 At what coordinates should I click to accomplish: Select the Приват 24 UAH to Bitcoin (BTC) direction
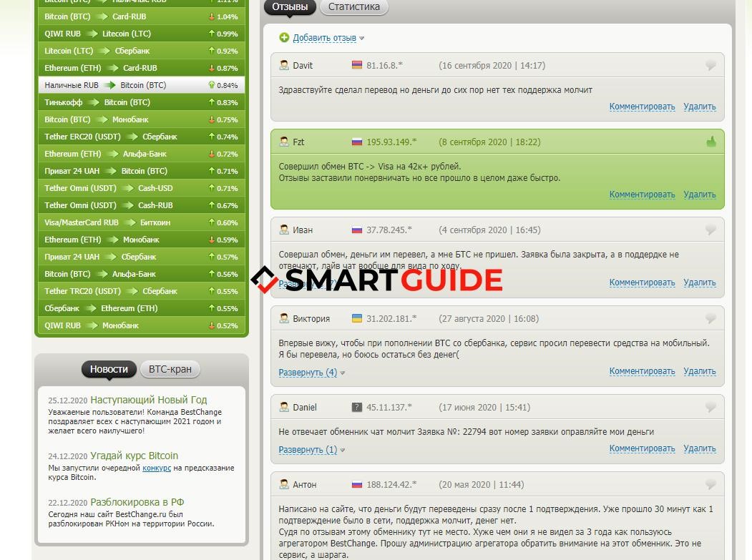pos(142,171)
